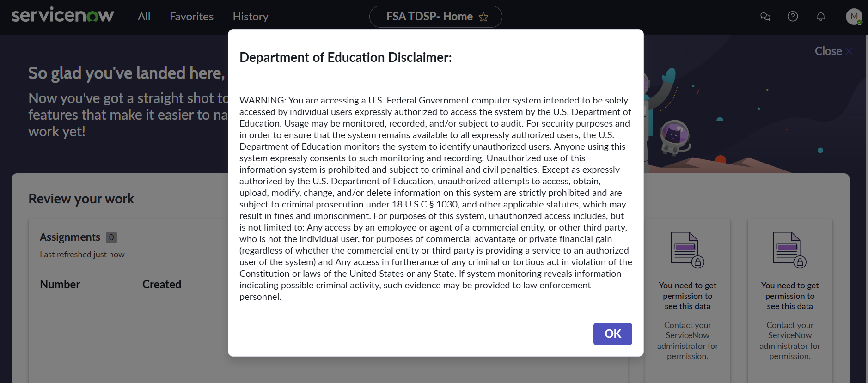Click the Assignments count badge
868x383 pixels.
pyautogui.click(x=111, y=237)
